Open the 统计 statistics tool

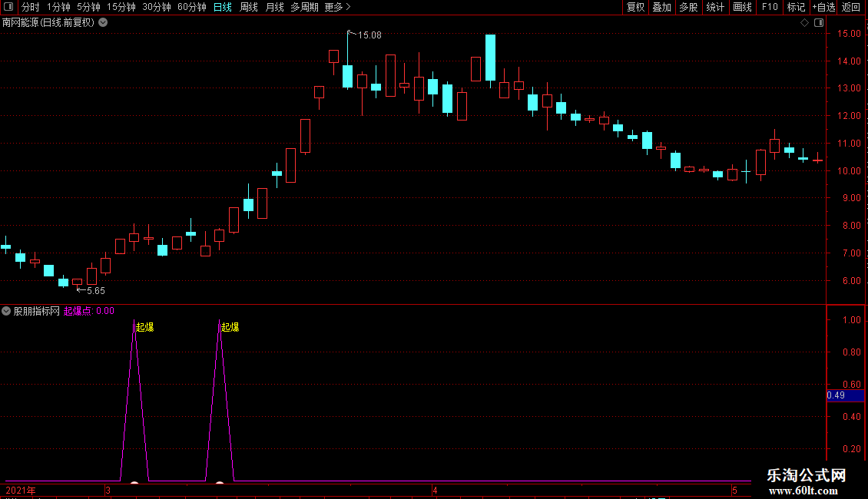[x=715, y=7]
